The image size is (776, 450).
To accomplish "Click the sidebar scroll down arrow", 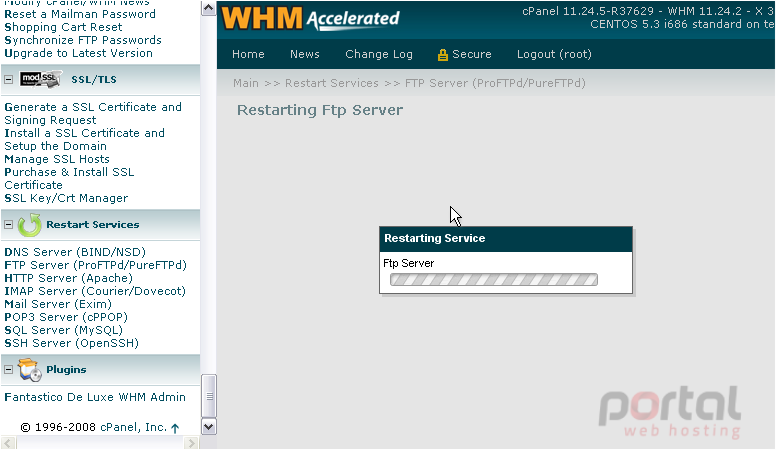I will click(x=208, y=427).
